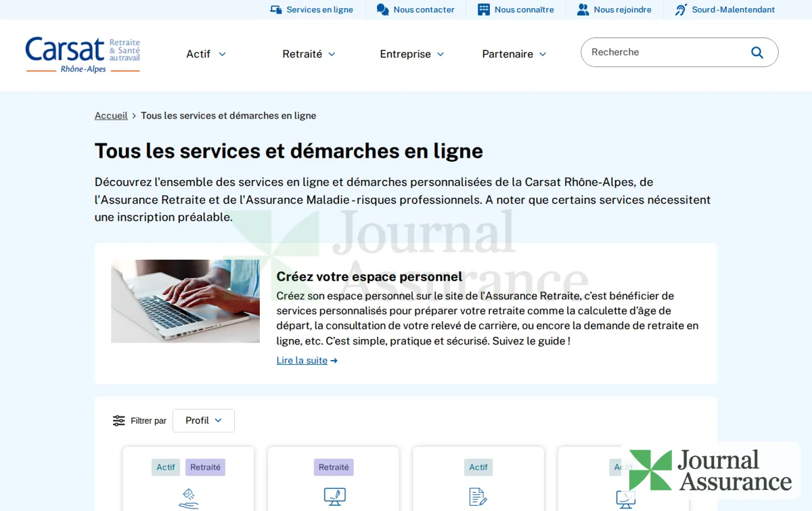Image resolution: width=812 pixels, height=511 pixels.
Task: Expand the chevron next to Partenaire
Action: point(543,54)
